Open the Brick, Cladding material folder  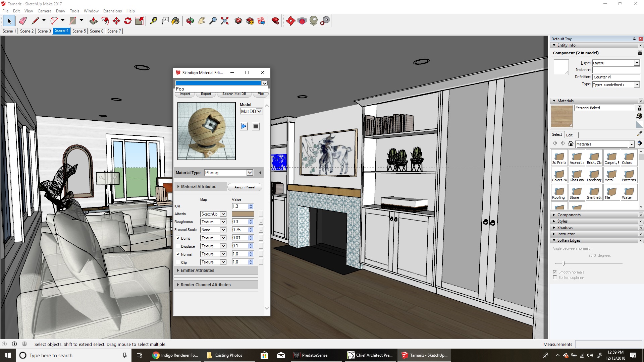click(x=594, y=158)
